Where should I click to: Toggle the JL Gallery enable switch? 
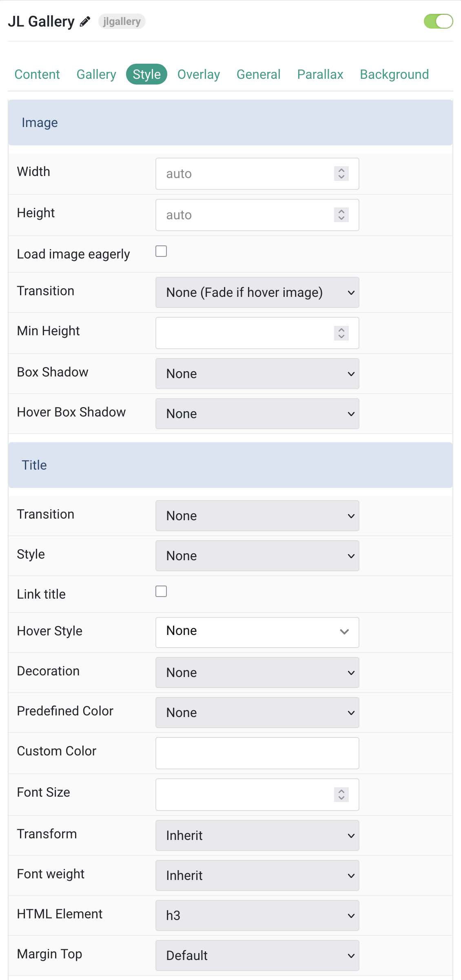(x=439, y=21)
